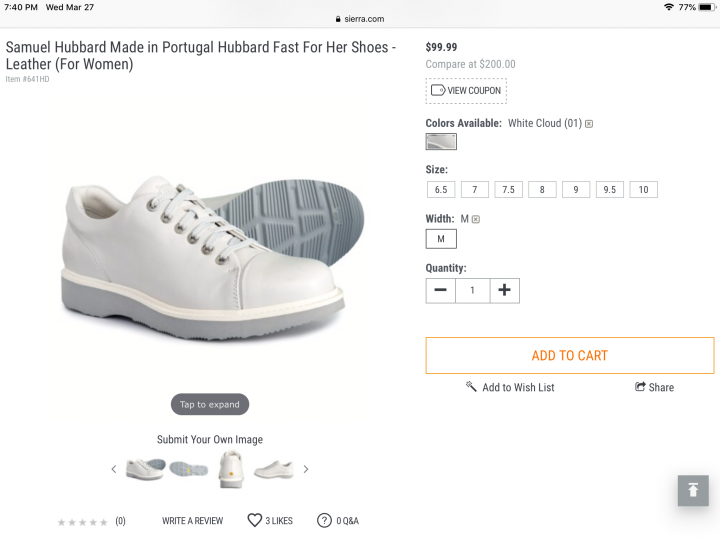720x540 pixels.
Task: Click the Add to Wish List wand icon
Action: [471, 387]
